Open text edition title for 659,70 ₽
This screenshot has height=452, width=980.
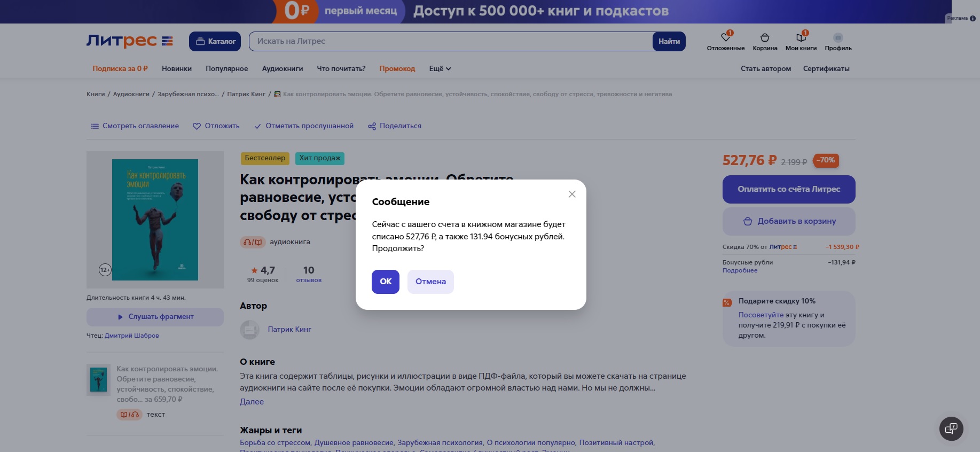coord(167,384)
